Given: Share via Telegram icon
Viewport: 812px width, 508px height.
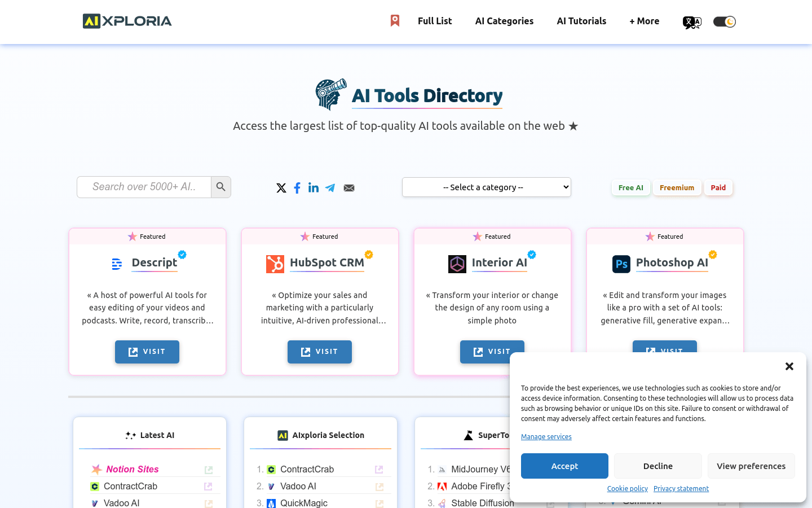Looking at the screenshot, I should click(330, 188).
